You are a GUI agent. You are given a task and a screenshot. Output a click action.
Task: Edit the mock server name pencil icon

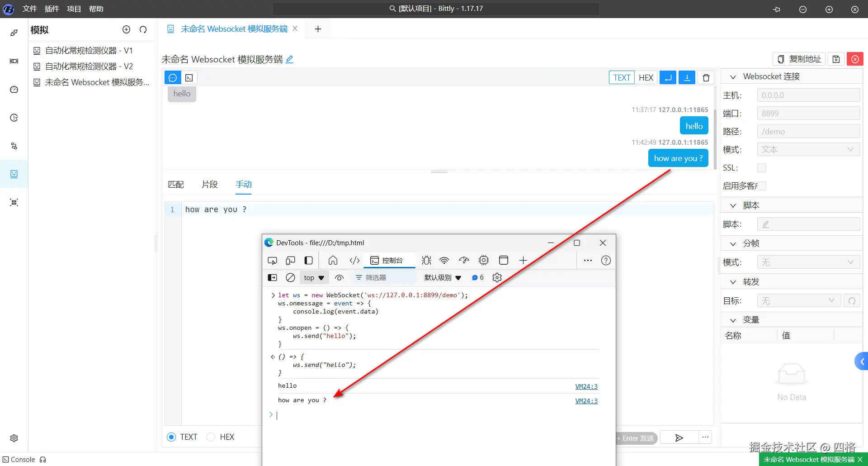tap(289, 59)
